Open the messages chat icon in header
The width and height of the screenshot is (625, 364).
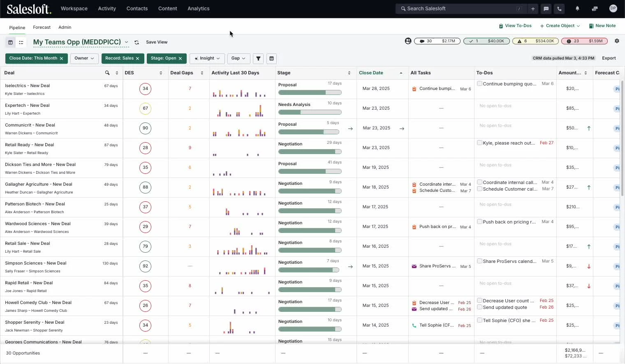pyautogui.click(x=546, y=9)
